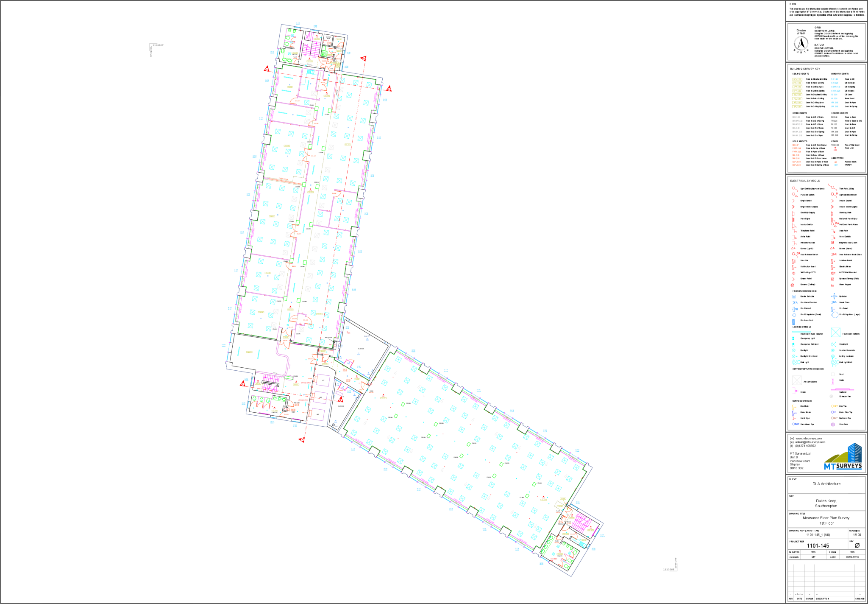Click the postcode BD18 3DZ

point(796,468)
